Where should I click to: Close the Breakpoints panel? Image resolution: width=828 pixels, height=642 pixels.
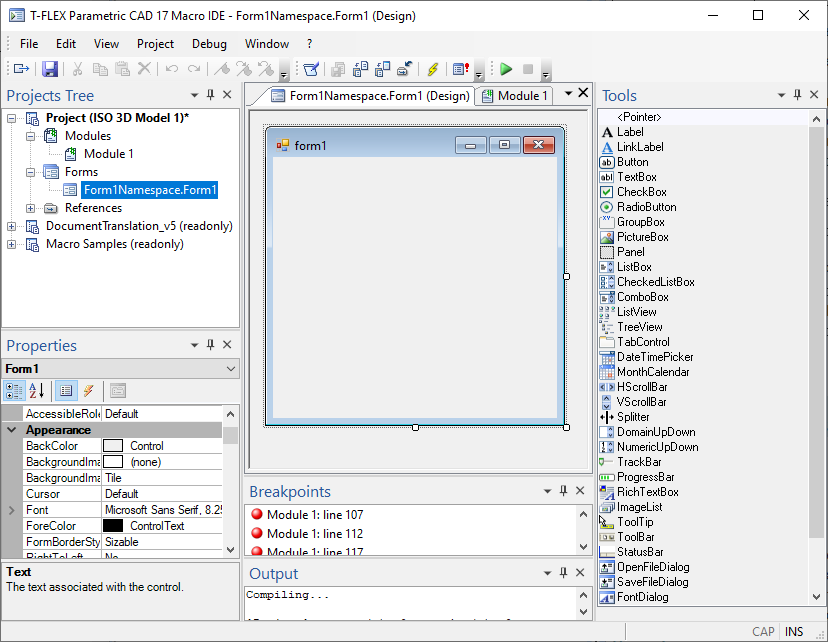(580, 491)
